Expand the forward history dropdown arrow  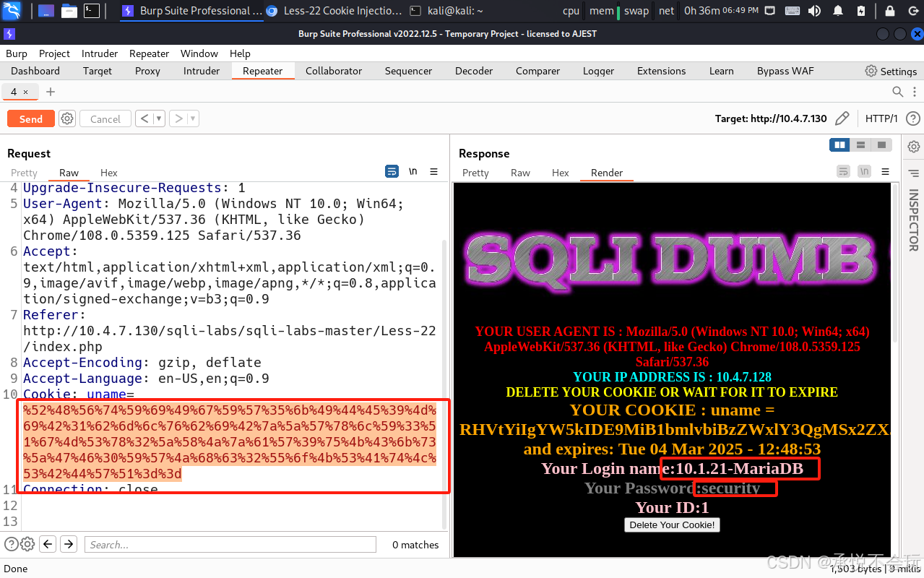(x=193, y=118)
